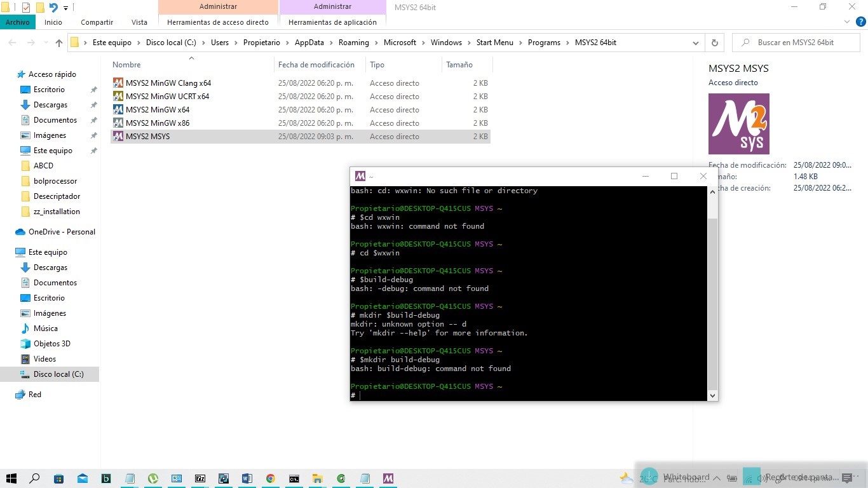Viewport: 868px width, 488px height.
Task: Switch to the Vista ribbon tab
Action: coord(139,22)
